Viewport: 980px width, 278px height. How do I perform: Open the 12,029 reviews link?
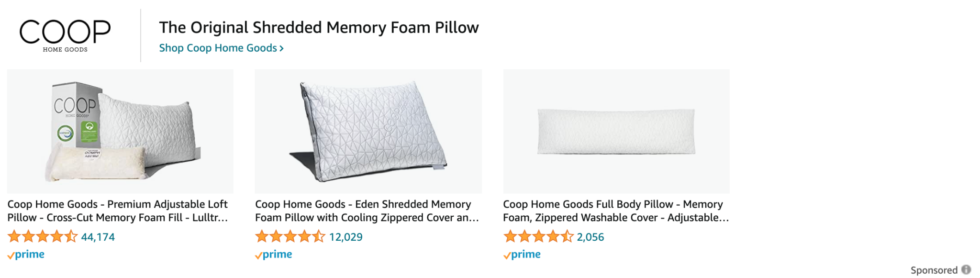click(x=346, y=237)
